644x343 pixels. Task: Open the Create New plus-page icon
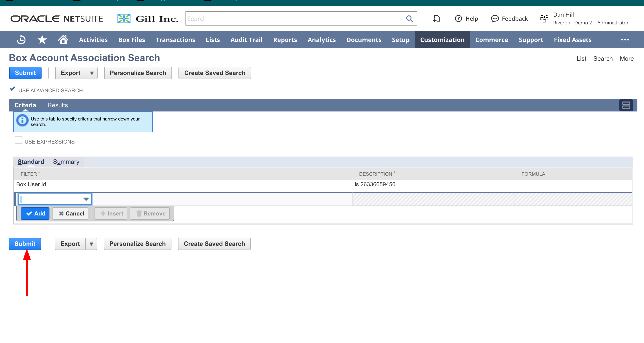click(x=436, y=19)
